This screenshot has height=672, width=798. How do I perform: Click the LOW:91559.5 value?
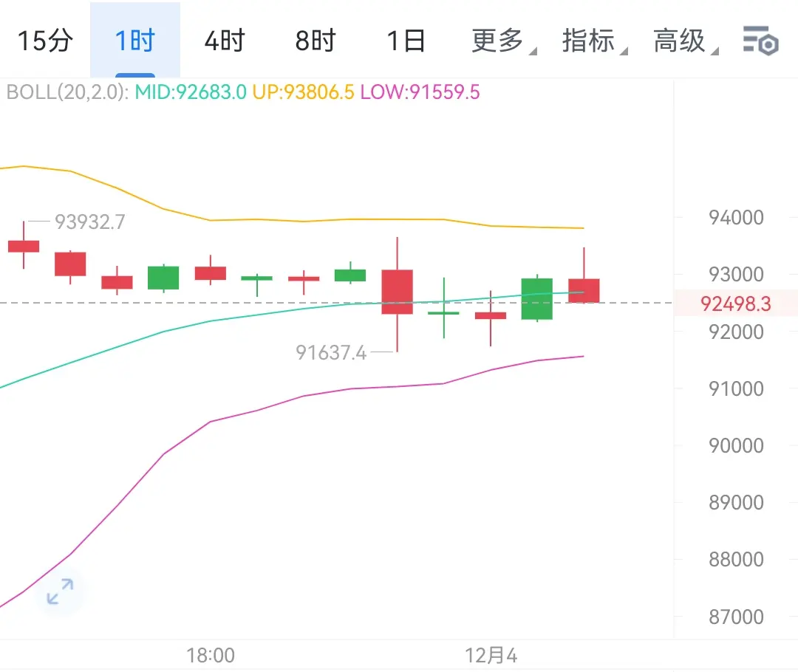pyautogui.click(x=420, y=92)
